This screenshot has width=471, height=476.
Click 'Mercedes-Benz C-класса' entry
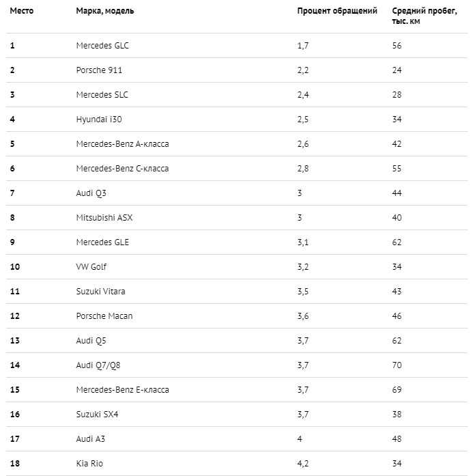tap(122, 169)
